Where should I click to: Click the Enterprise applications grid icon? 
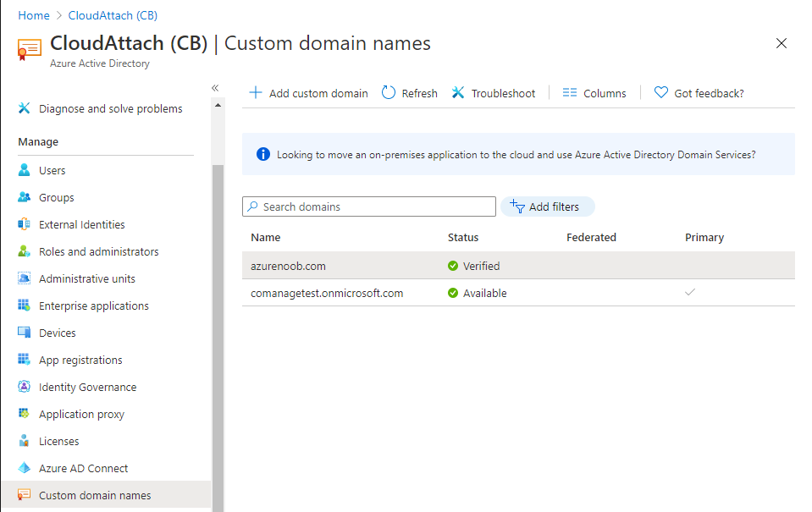[x=24, y=306]
